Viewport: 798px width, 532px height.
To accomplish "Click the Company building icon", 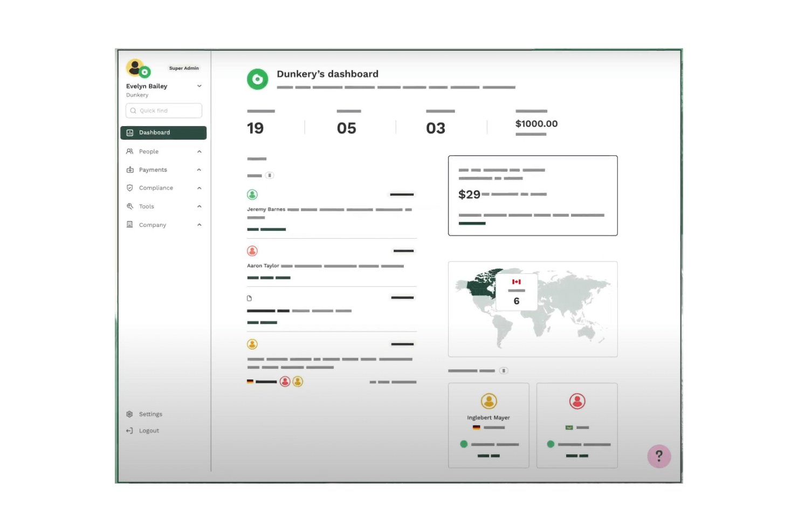I will click(129, 225).
